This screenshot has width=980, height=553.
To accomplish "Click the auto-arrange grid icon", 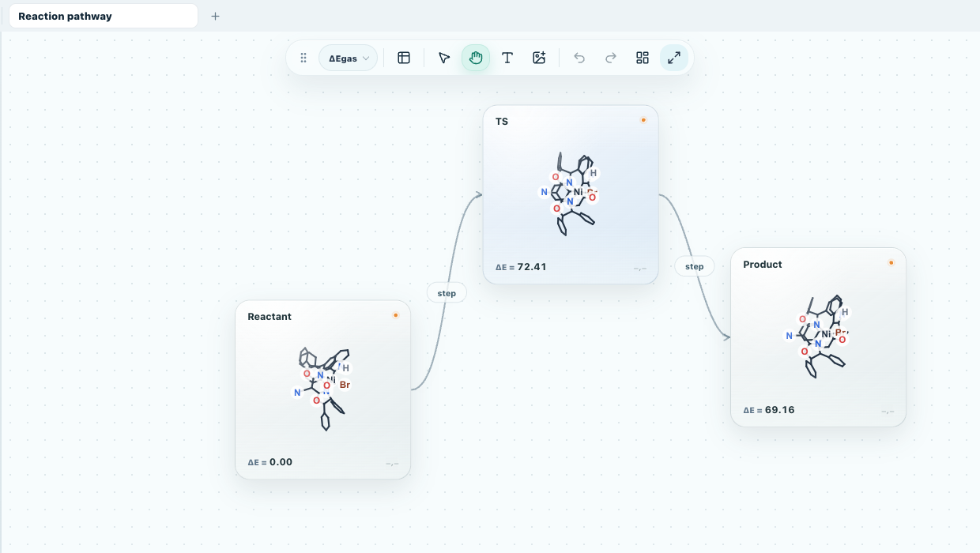I will pos(643,58).
